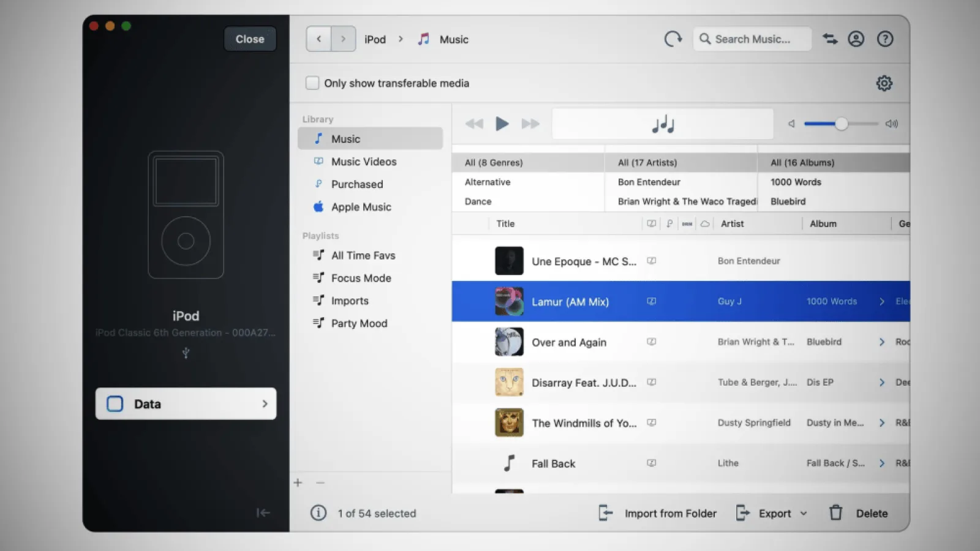Image resolution: width=980 pixels, height=551 pixels.
Task: Select Music in the Library sidebar
Action: pyautogui.click(x=370, y=139)
